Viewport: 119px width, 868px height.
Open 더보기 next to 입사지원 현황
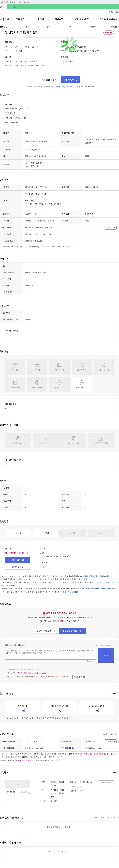[115, 693]
